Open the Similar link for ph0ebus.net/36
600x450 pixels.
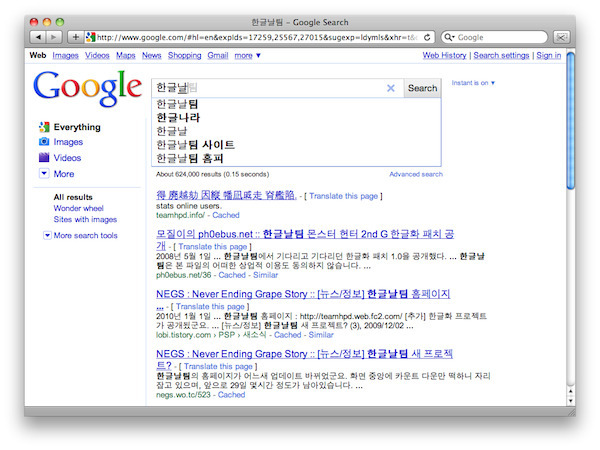tap(266, 275)
